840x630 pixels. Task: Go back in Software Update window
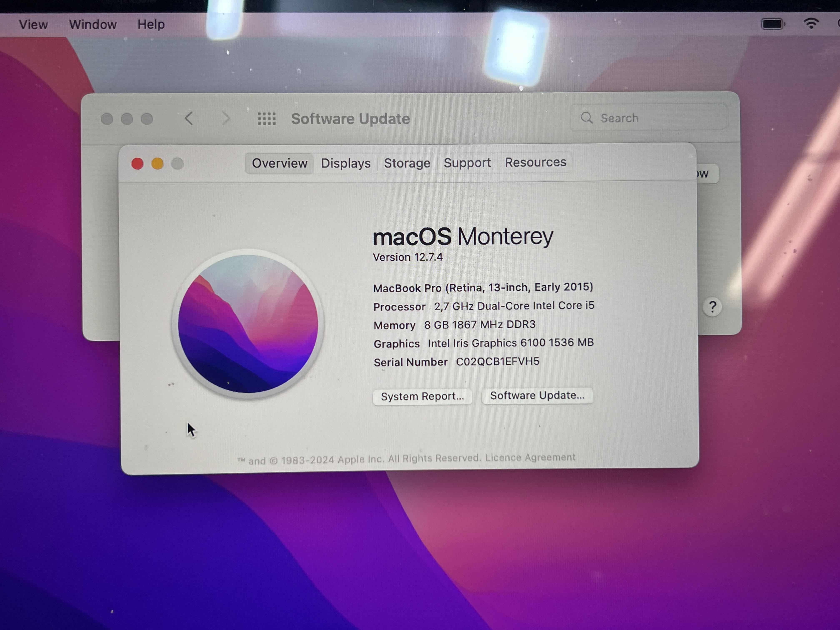click(189, 119)
